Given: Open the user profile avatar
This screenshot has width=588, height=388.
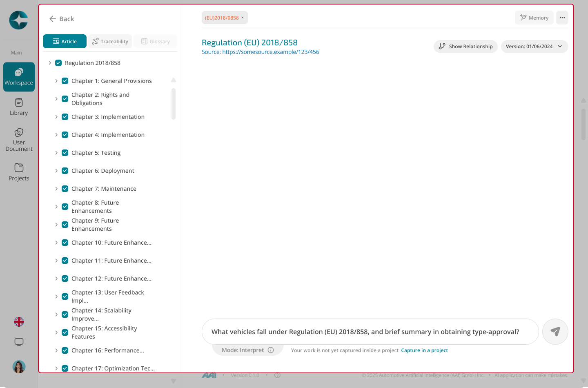Looking at the screenshot, I should click(x=19, y=367).
